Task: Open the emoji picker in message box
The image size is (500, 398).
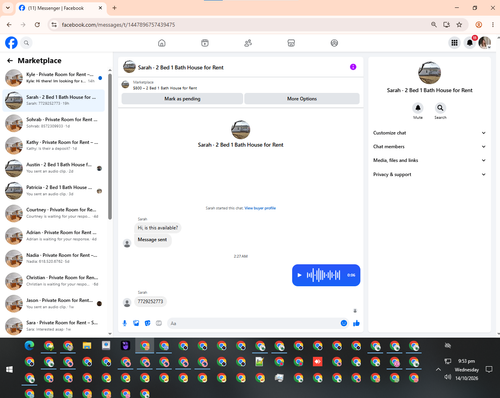Action: pyautogui.click(x=344, y=323)
